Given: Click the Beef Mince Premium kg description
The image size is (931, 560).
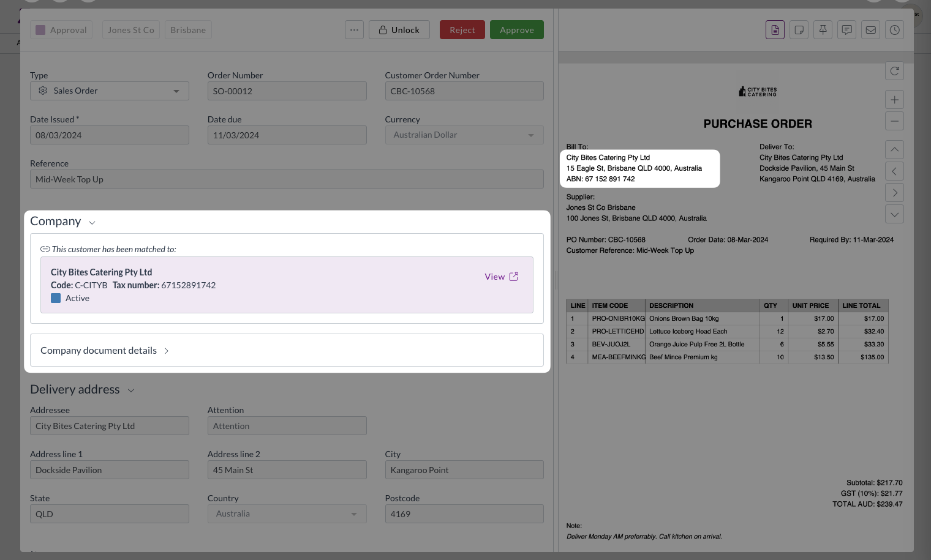Looking at the screenshot, I should click(x=684, y=357).
